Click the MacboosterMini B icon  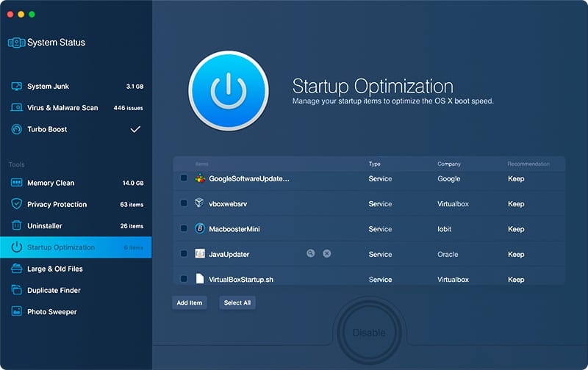(x=200, y=228)
